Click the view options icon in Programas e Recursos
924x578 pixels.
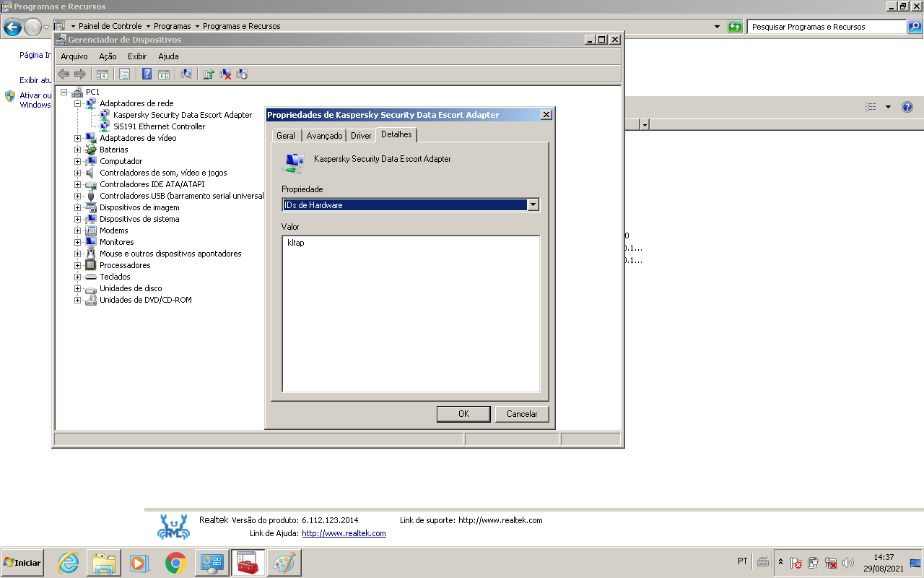coord(871,107)
